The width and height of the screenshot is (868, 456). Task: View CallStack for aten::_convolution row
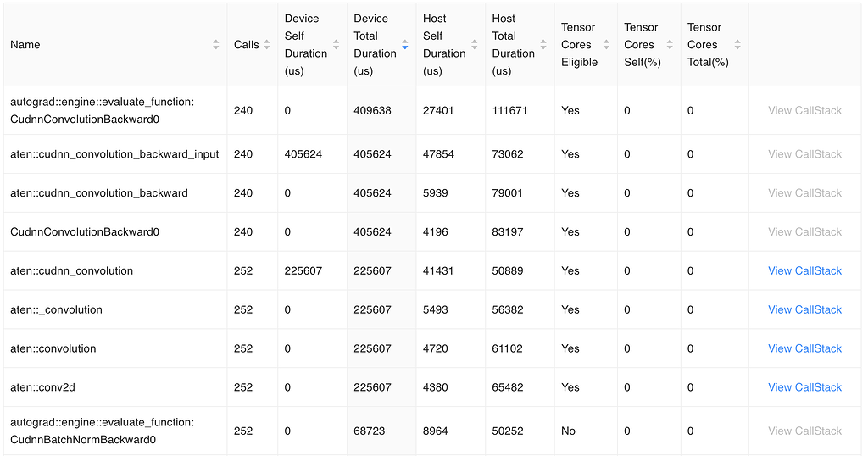pyautogui.click(x=804, y=309)
